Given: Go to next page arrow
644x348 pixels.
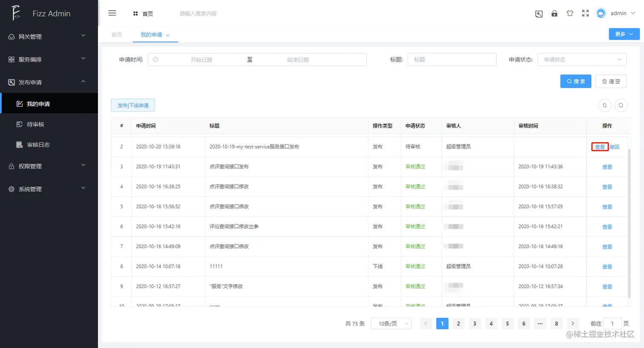Looking at the screenshot, I should 573,324.
